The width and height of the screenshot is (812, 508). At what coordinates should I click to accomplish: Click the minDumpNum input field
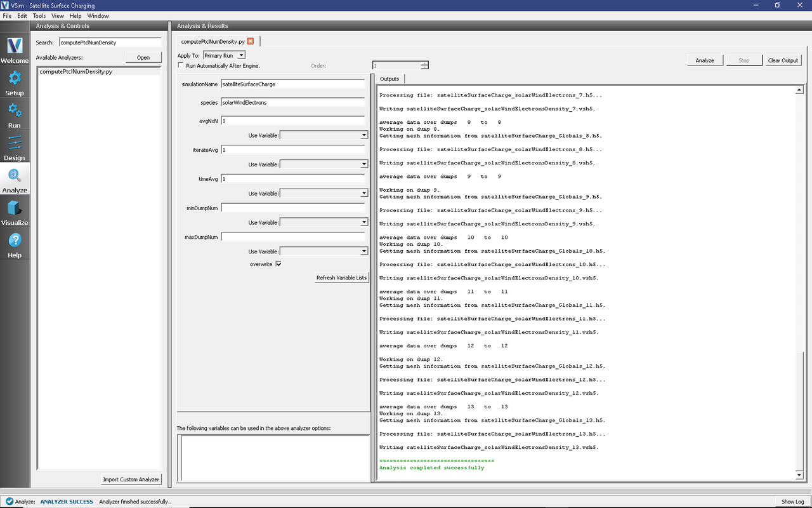pos(292,208)
